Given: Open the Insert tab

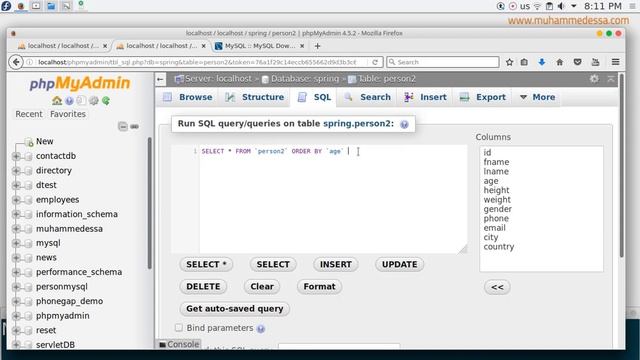Looking at the screenshot, I should (425, 97).
